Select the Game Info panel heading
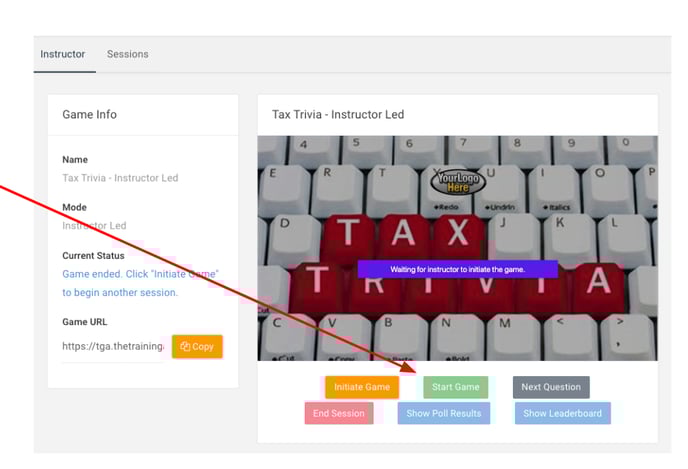The height and width of the screenshot is (469, 688). click(x=91, y=115)
